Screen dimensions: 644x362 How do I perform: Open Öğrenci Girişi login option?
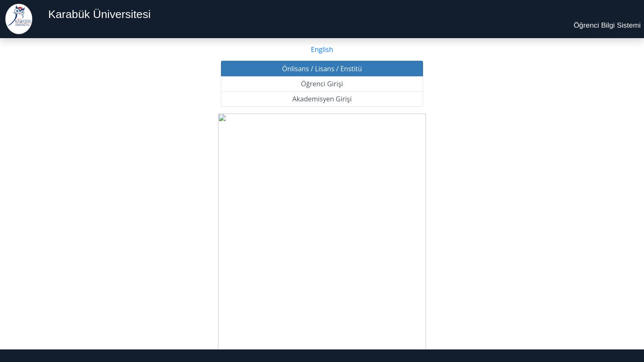322,84
